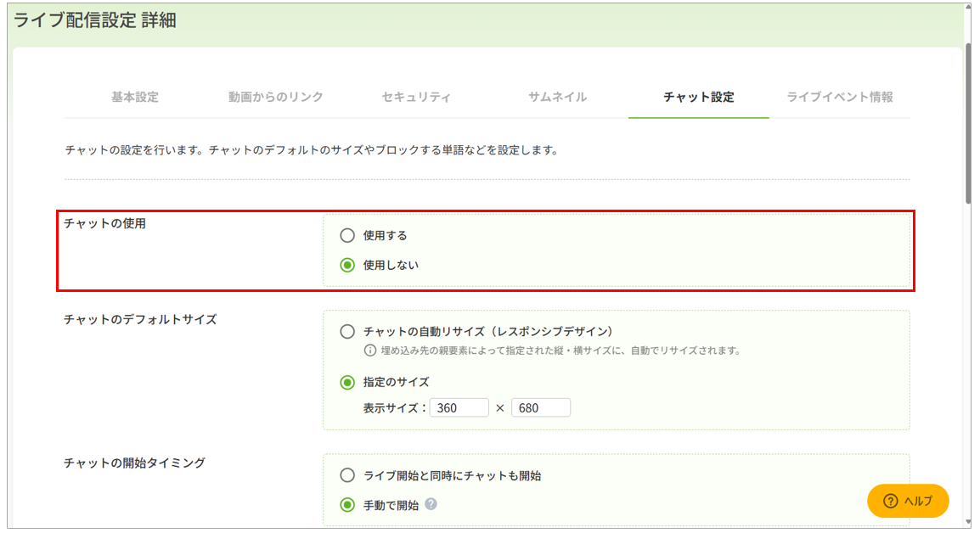The image size is (980, 533).
Task: Click the scrollbar up arrow
Action: [970, 10]
